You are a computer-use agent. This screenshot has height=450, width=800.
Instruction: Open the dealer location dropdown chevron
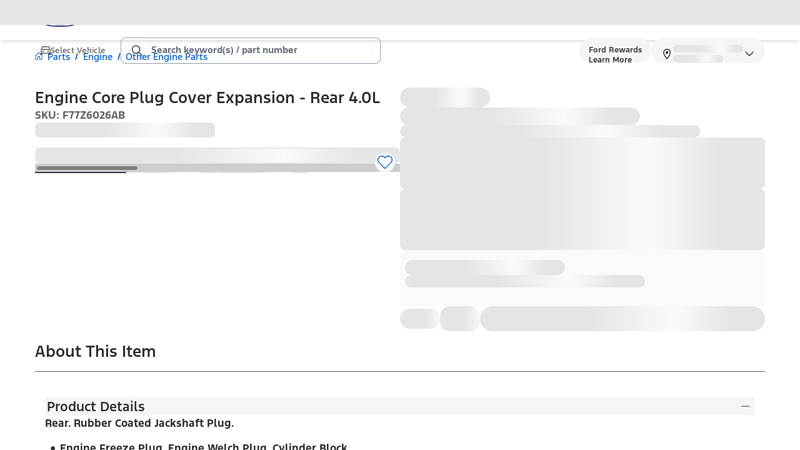(x=749, y=54)
